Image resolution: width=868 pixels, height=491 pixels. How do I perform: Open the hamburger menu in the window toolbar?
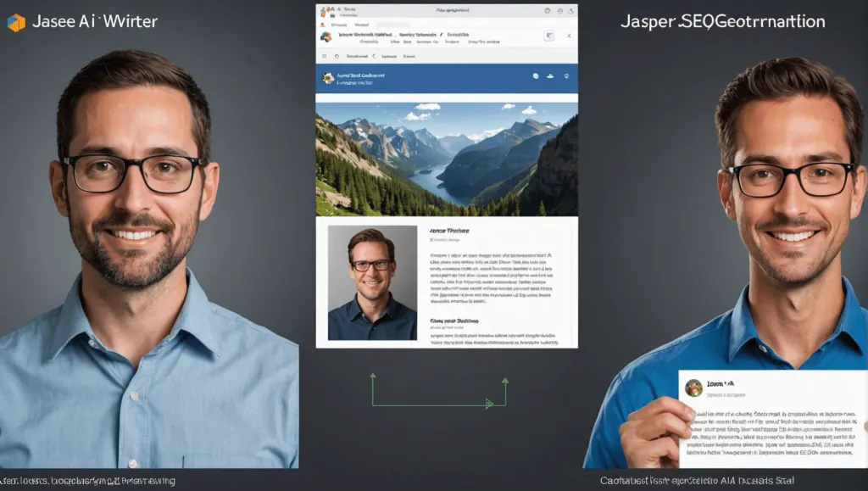tap(325, 57)
